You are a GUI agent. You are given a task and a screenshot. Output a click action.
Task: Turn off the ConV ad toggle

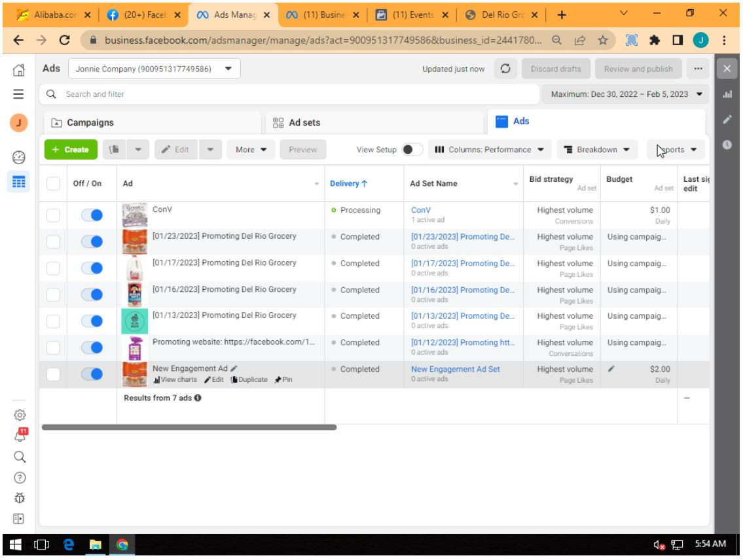tap(92, 215)
